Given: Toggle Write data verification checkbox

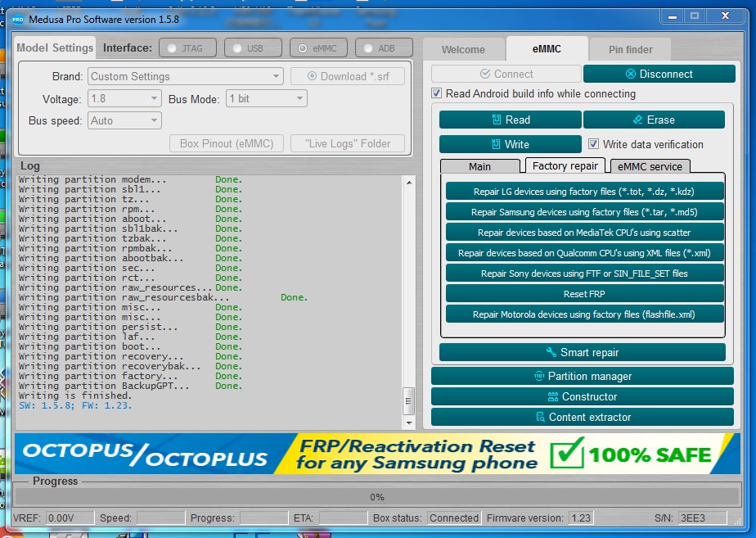Looking at the screenshot, I should (x=593, y=144).
